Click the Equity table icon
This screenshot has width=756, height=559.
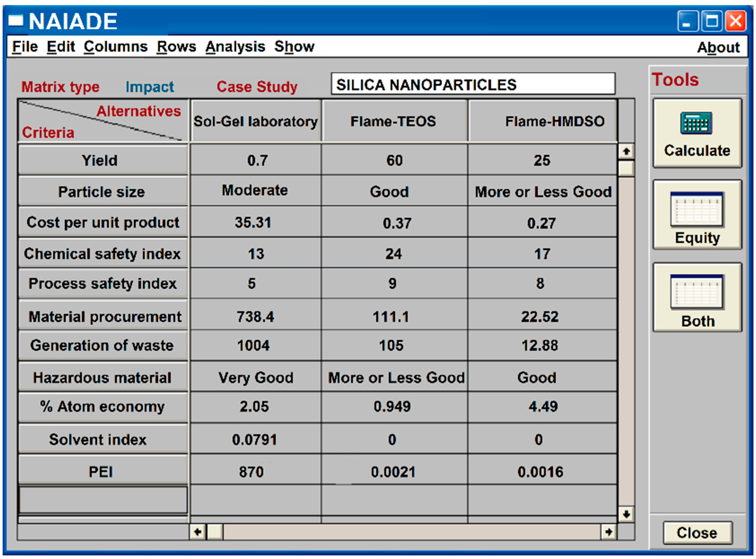click(697, 209)
